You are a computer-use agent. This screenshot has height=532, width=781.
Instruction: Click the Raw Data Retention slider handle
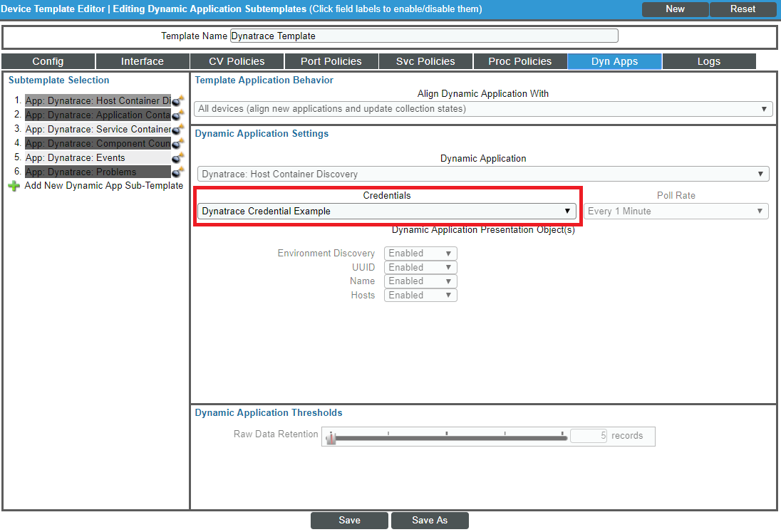point(331,438)
